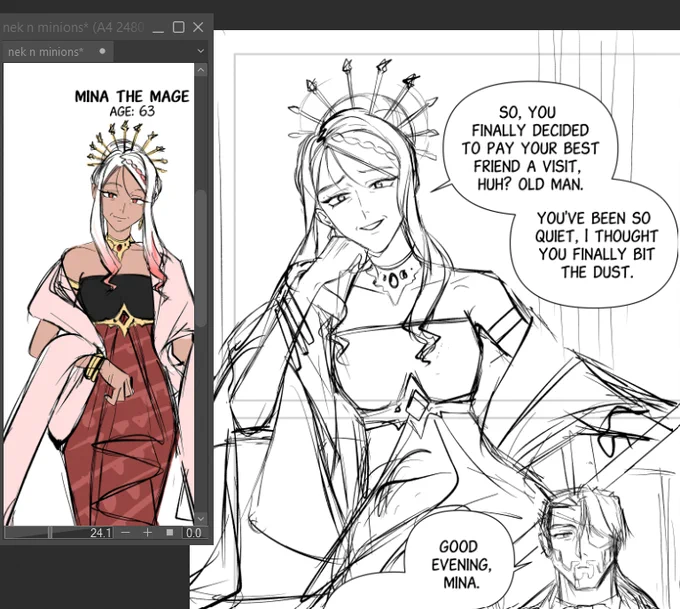Click the 'AGE: 63' text in reference
The height and width of the screenshot is (609, 680).
(x=132, y=111)
